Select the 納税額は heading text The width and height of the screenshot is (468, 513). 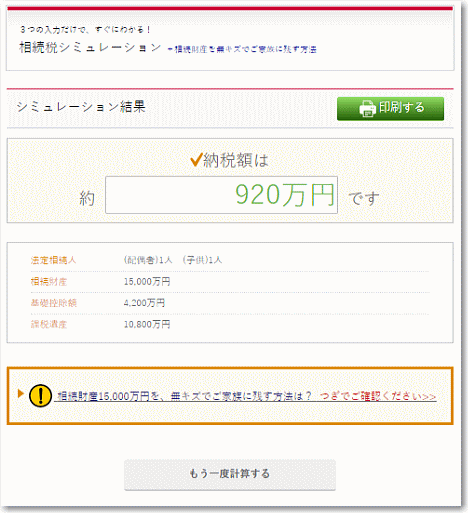coord(236,160)
